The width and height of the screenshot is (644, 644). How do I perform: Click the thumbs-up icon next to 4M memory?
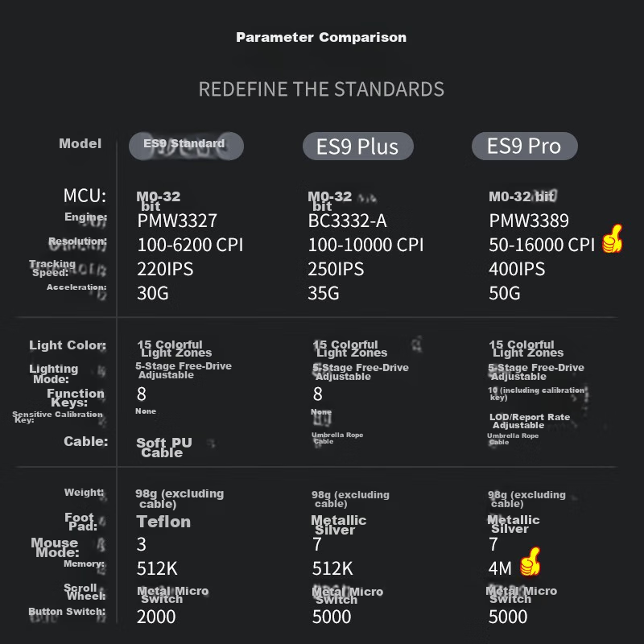click(529, 561)
